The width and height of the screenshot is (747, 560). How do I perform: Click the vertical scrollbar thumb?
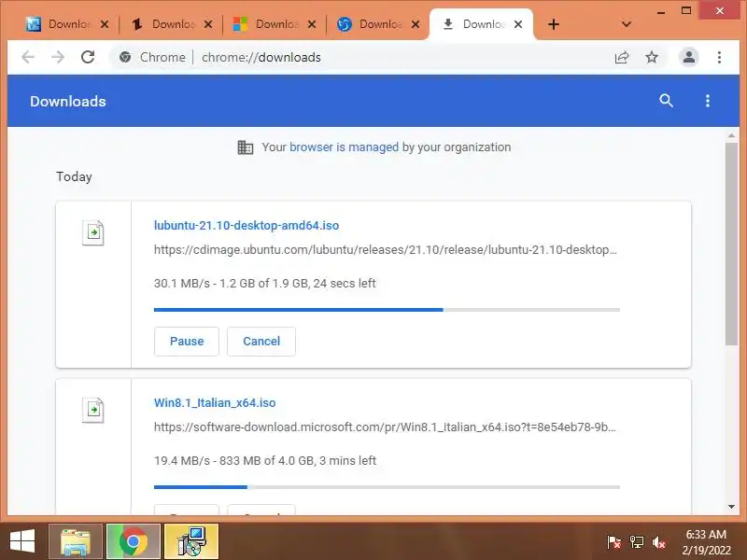731,244
